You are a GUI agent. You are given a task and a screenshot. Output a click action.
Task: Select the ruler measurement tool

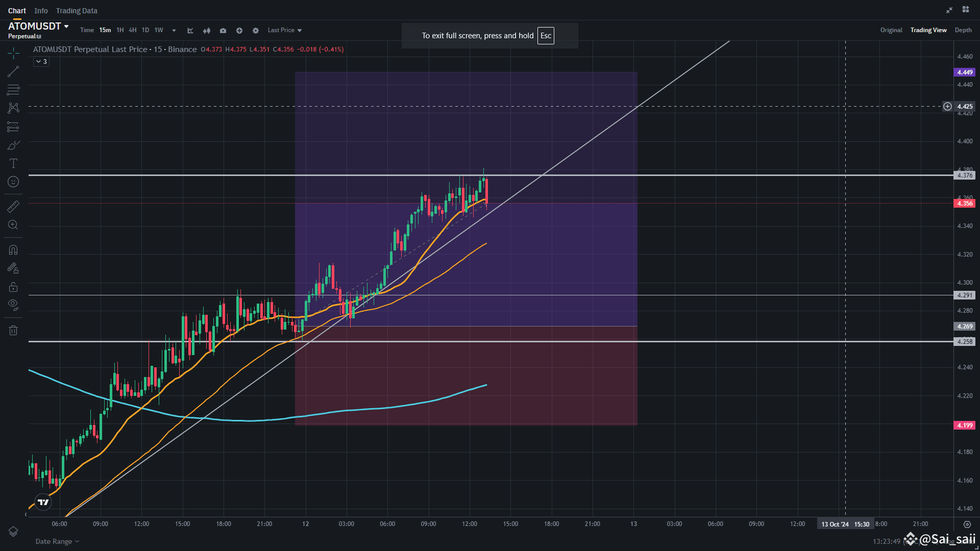(x=13, y=206)
